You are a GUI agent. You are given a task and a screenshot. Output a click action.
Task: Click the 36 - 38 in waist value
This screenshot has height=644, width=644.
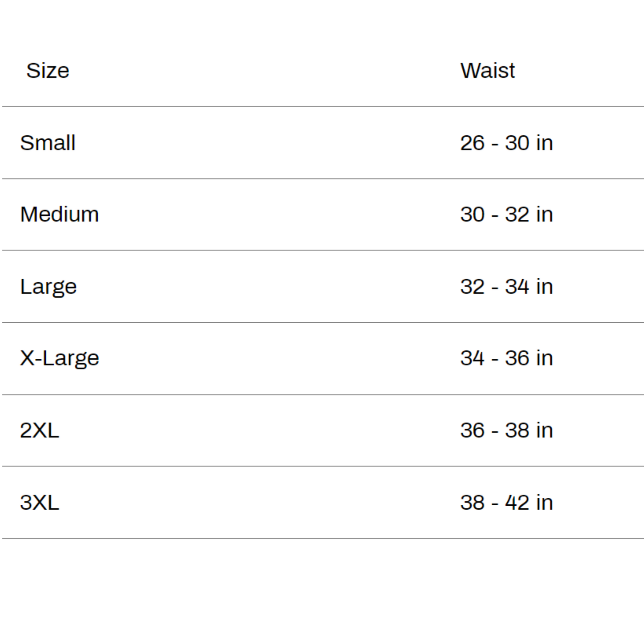tap(506, 430)
